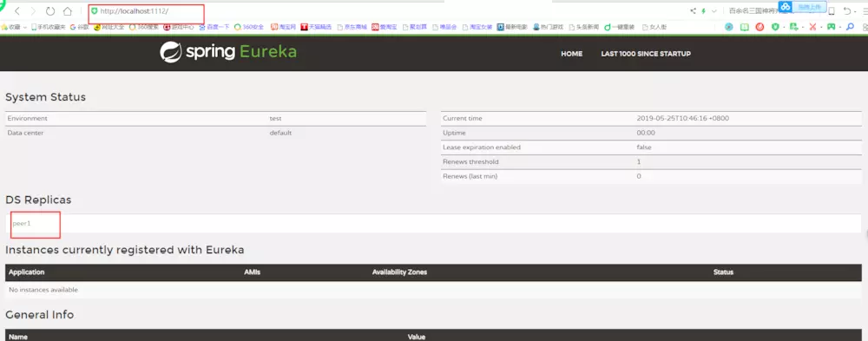The image size is (868, 341).
Task: Open the 最新电影 bookmark
Action: point(512,27)
